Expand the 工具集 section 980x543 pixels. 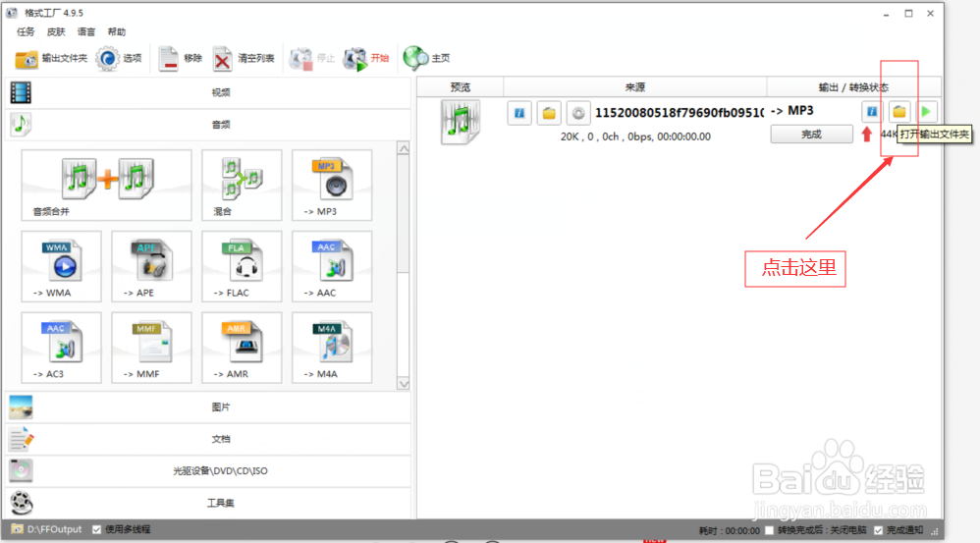(208, 503)
